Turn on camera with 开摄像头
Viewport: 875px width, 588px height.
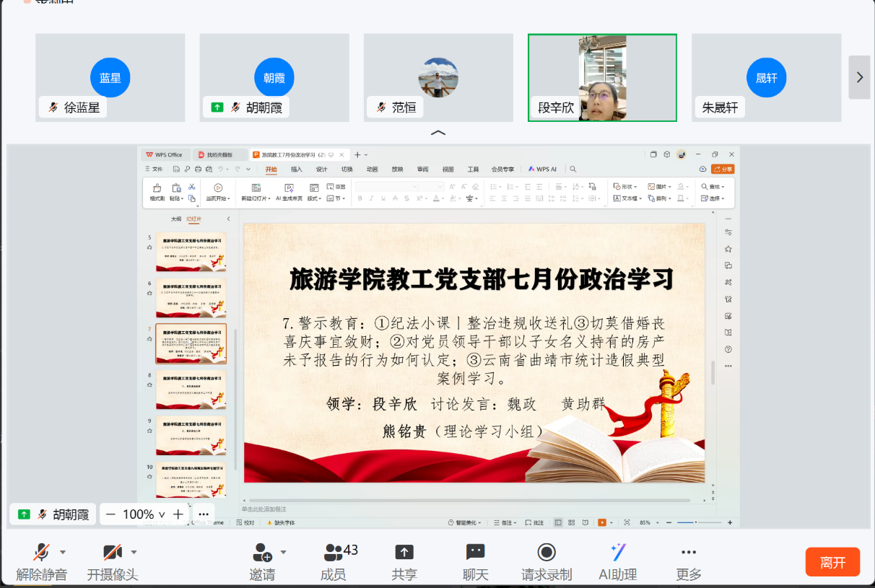[112, 553]
